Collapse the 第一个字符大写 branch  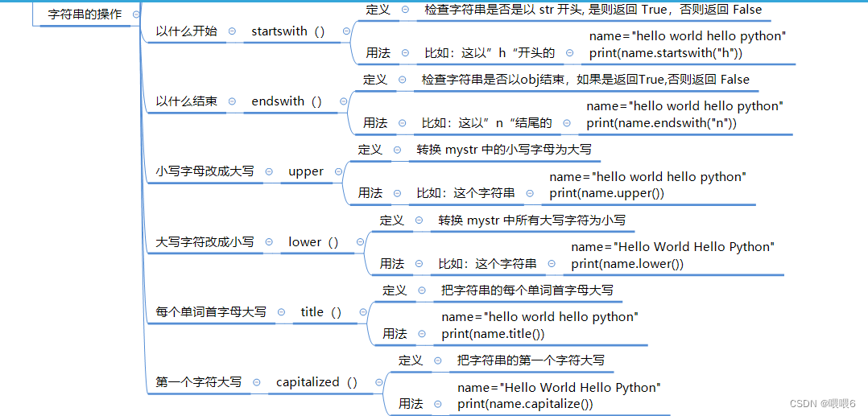click(256, 383)
